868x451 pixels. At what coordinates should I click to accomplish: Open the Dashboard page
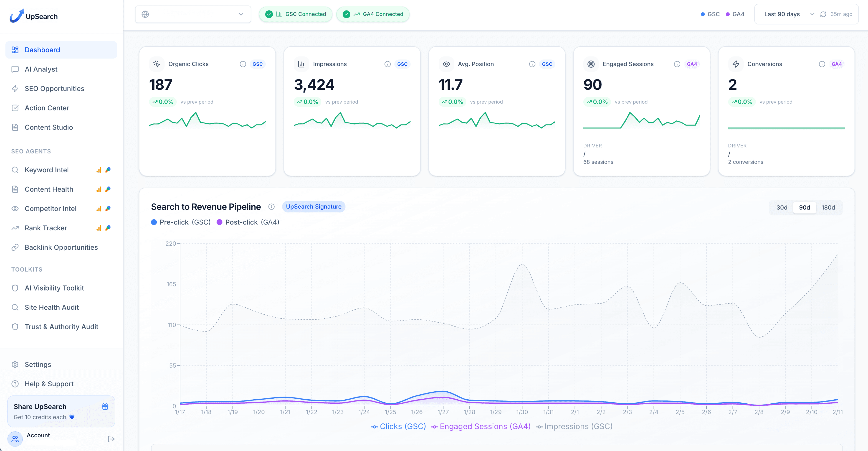point(61,50)
